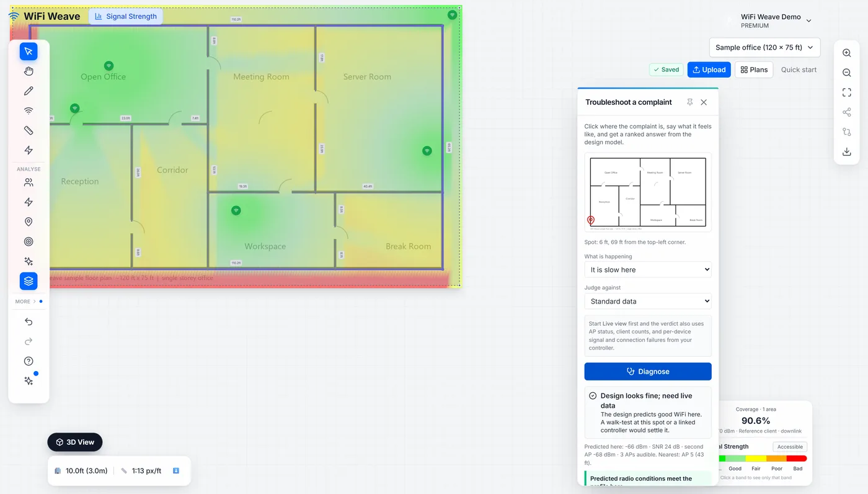The image size is (868, 494).
Task: Close the Troubleshoot a complaint panel
Action: 704,102
